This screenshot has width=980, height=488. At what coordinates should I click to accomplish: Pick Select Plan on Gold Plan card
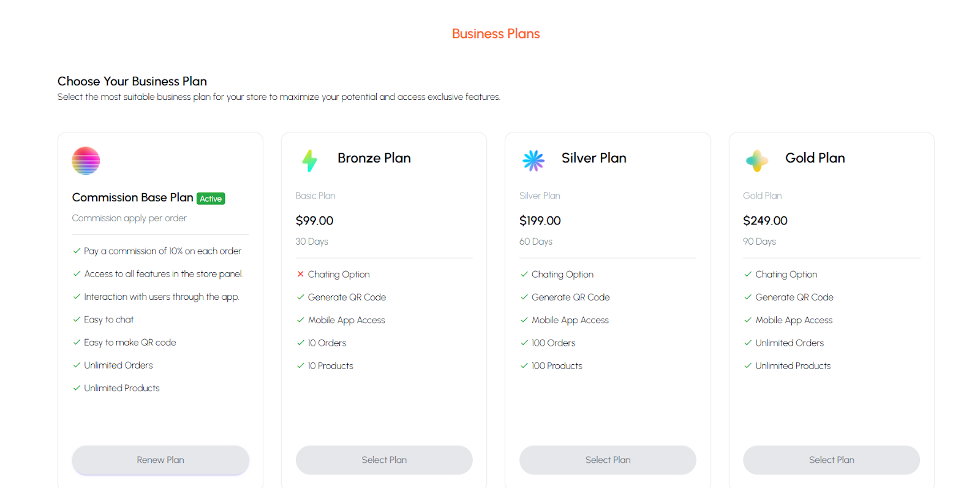(831, 460)
